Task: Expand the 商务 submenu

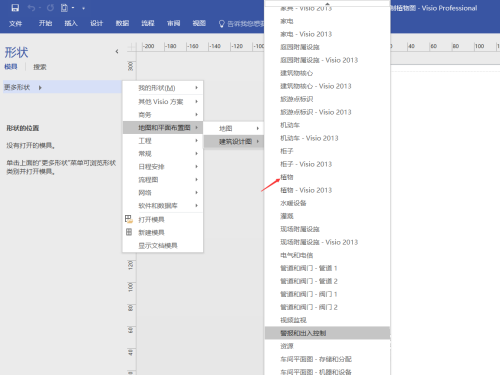Action: click(x=163, y=115)
